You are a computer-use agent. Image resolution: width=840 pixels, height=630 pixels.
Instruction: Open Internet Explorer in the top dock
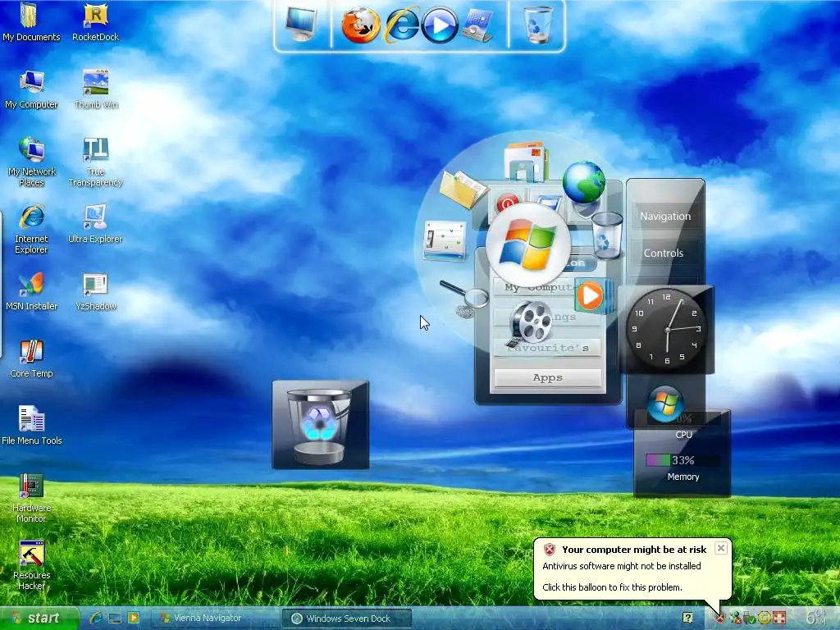click(402, 25)
